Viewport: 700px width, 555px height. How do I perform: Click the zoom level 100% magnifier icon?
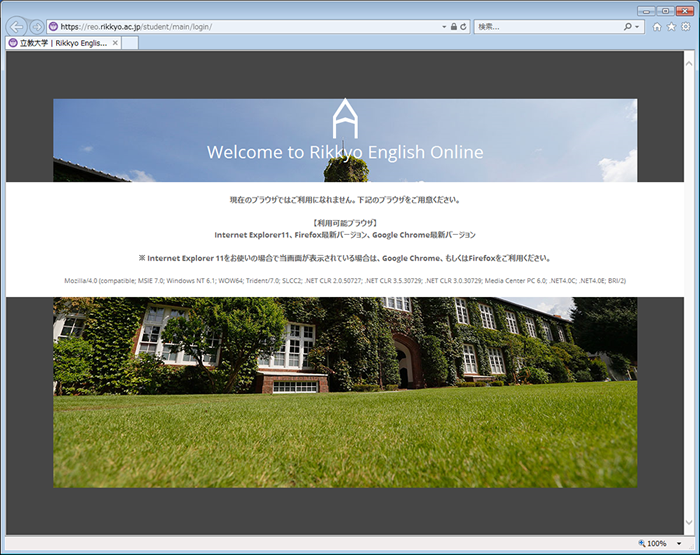click(x=642, y=543)
